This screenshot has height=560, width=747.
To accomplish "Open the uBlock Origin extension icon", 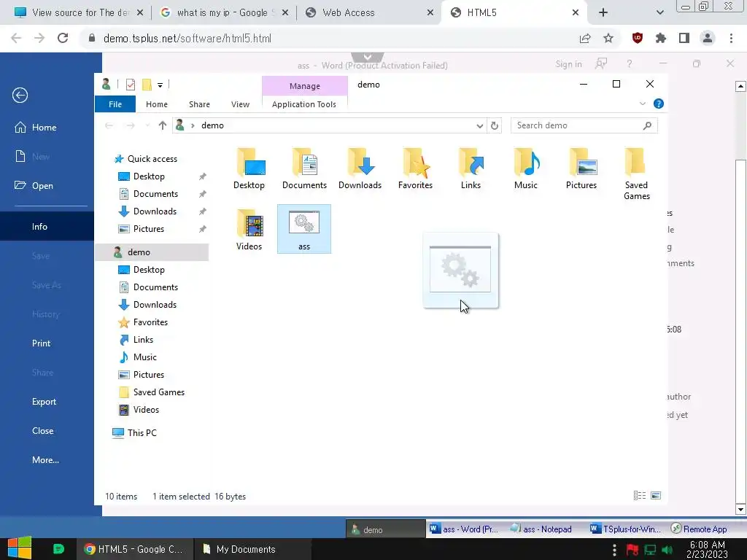I will point(637,38).
